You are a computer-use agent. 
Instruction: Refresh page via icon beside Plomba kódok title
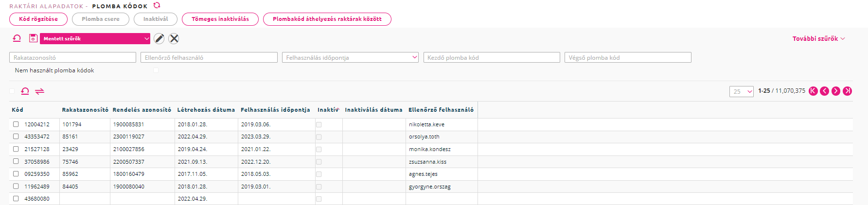click(157, 5)
